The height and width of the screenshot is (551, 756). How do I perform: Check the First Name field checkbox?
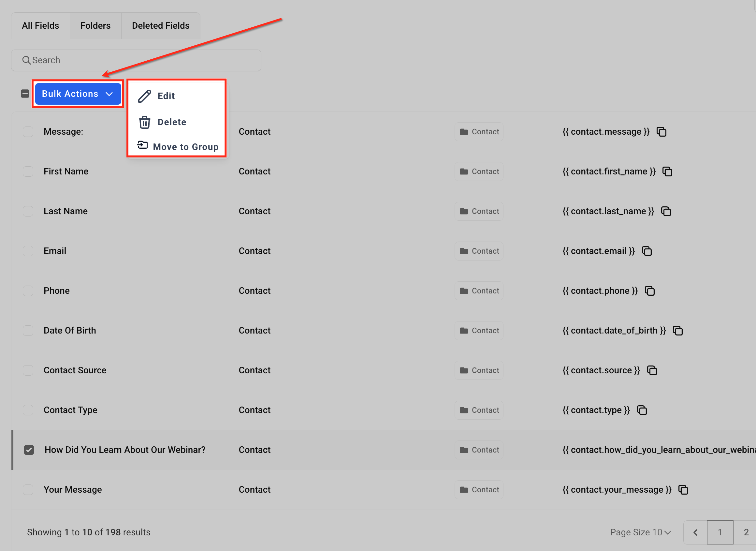tap(28, 171)
